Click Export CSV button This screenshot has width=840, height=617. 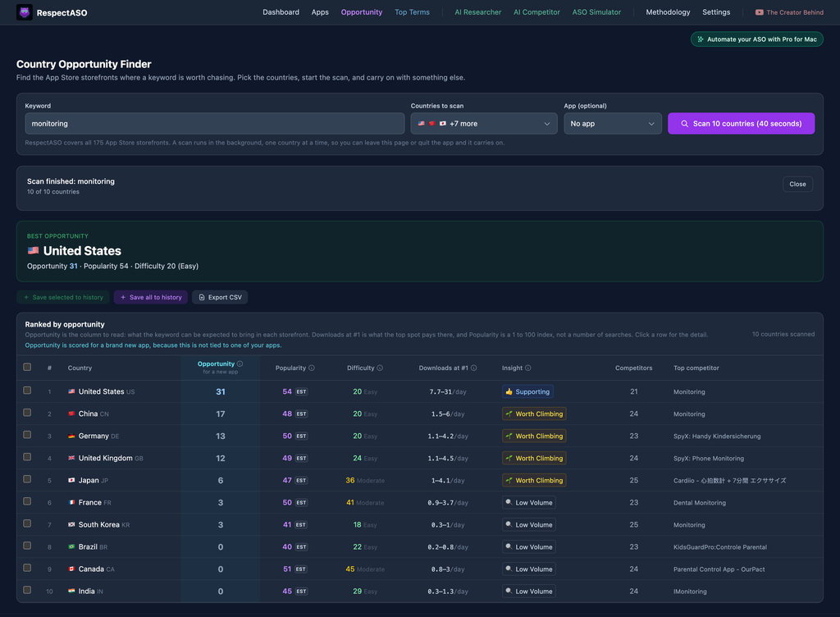(220, 297)
